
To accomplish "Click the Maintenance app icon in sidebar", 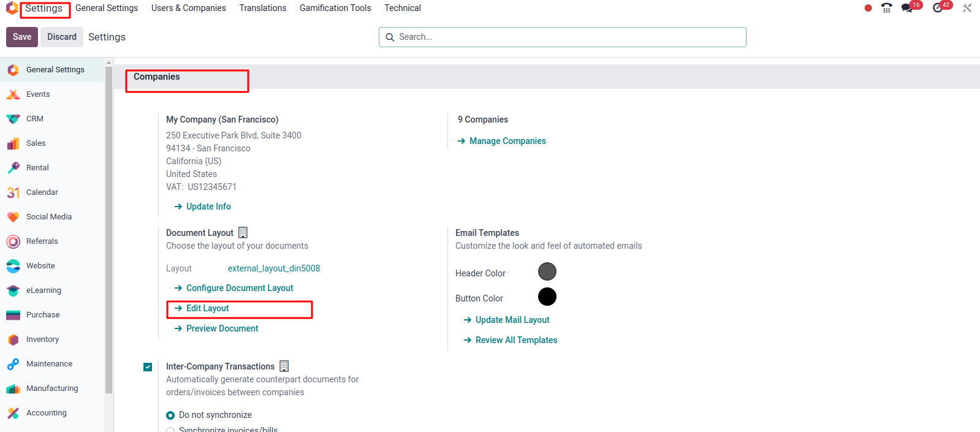I will pos(13,364).
